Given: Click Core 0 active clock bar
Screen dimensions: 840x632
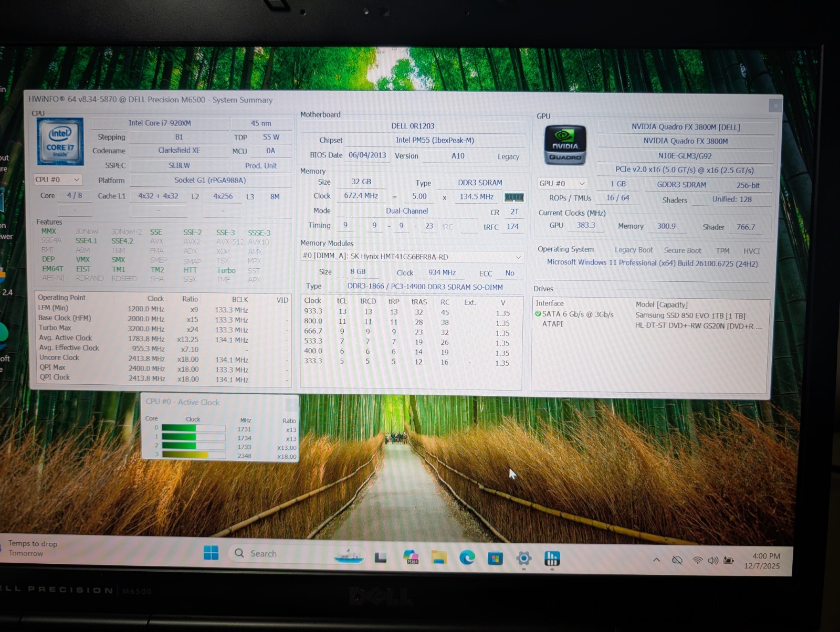Looking at the screenshot, I should click(193, 428).
